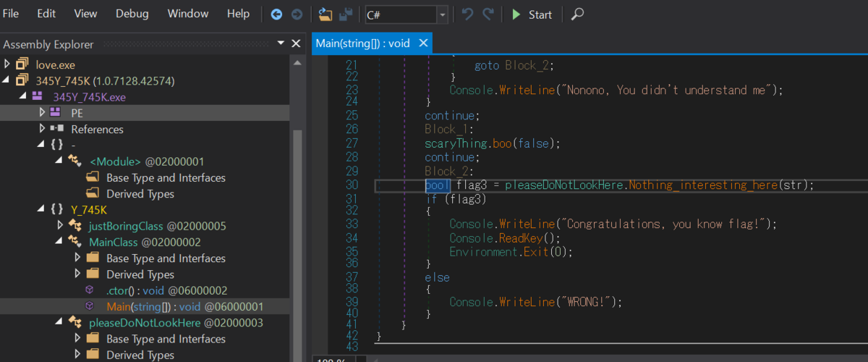The image size is (868, 362).
Task: Expand the love.exe assembly node
Action: pos(7,64)
